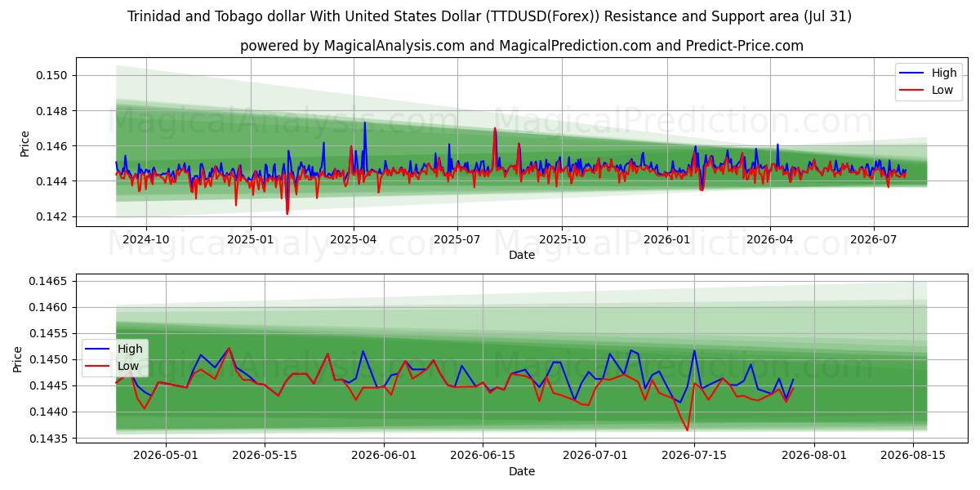The image size is (980, 490).
Task: Click the 2026-07 date tick label
Action: click(x=874, y=240)
